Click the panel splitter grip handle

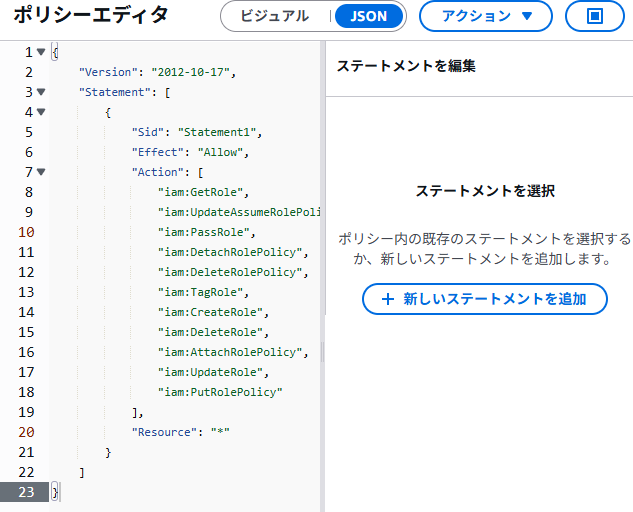pyautogui.click(x=323, y=352)
